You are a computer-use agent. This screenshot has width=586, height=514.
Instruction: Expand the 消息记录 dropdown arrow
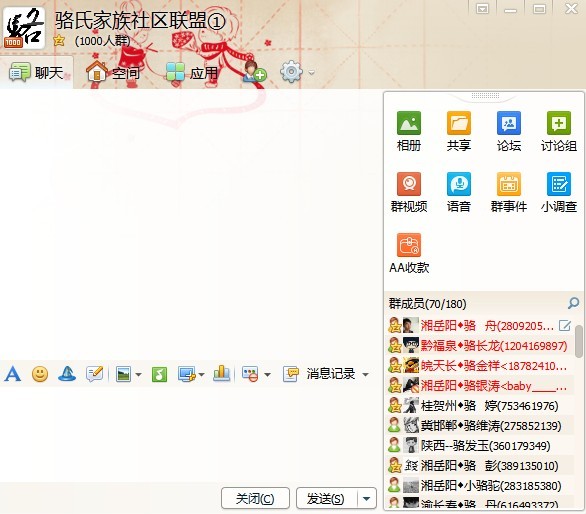tap(366, 375)
